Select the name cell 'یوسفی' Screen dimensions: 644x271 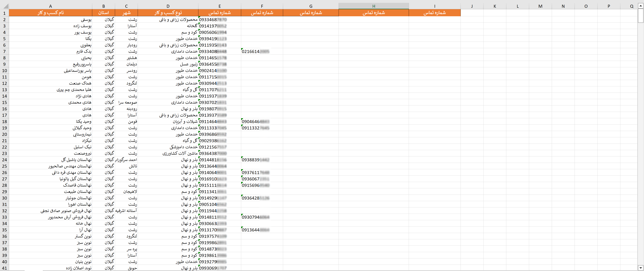50,19
